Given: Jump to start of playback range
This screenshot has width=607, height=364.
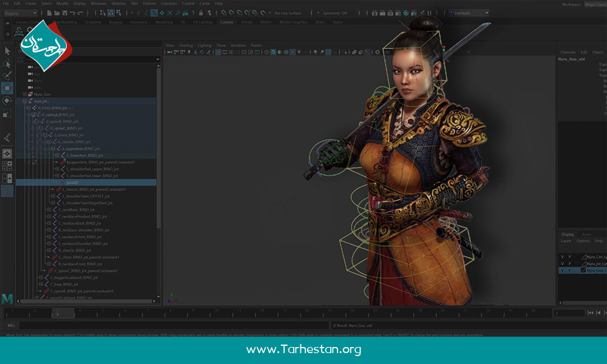Looking at the screenshot, I should 591,313.
